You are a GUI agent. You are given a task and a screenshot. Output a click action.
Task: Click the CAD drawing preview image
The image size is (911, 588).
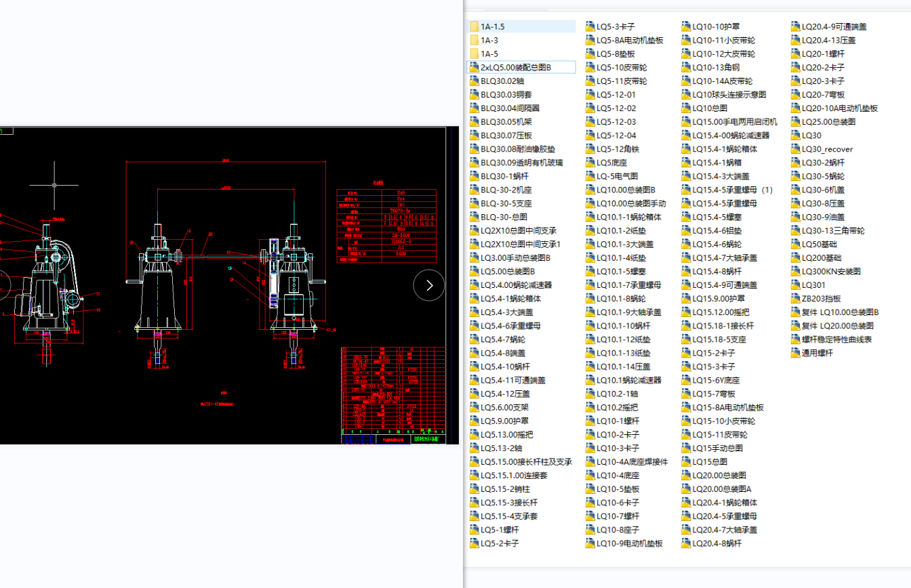(229, 285)
